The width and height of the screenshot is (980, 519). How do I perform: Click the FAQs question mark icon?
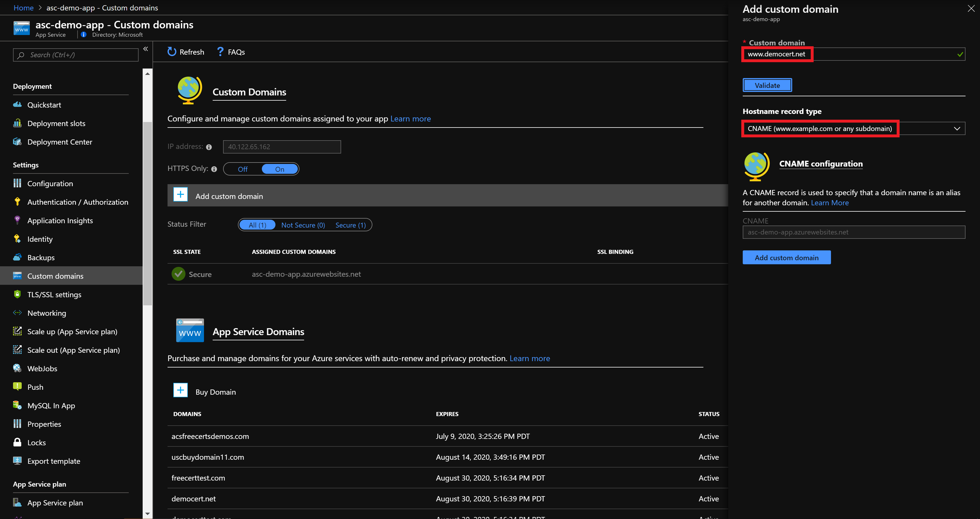tap(220, 52)
